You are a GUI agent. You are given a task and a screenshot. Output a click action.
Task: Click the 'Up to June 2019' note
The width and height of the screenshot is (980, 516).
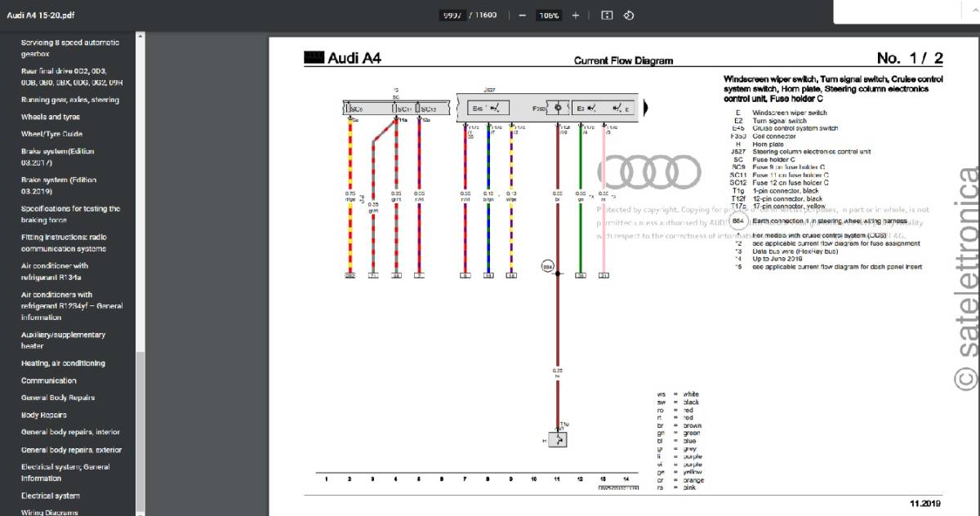[x=777, y=259]
